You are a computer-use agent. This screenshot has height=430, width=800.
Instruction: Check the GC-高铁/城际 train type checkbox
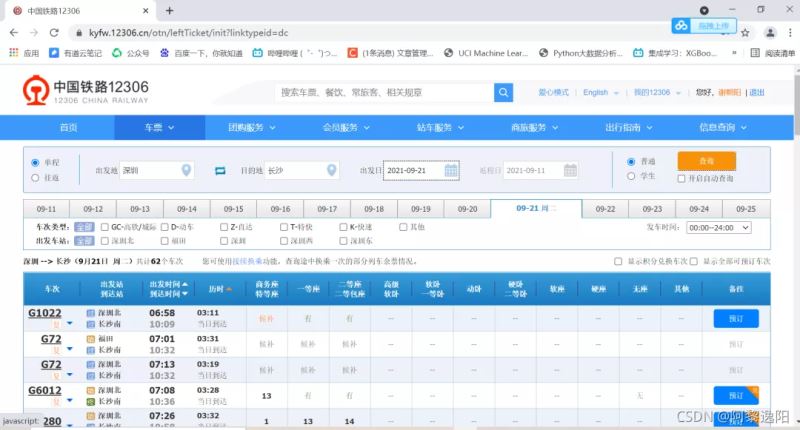(105, 227)
